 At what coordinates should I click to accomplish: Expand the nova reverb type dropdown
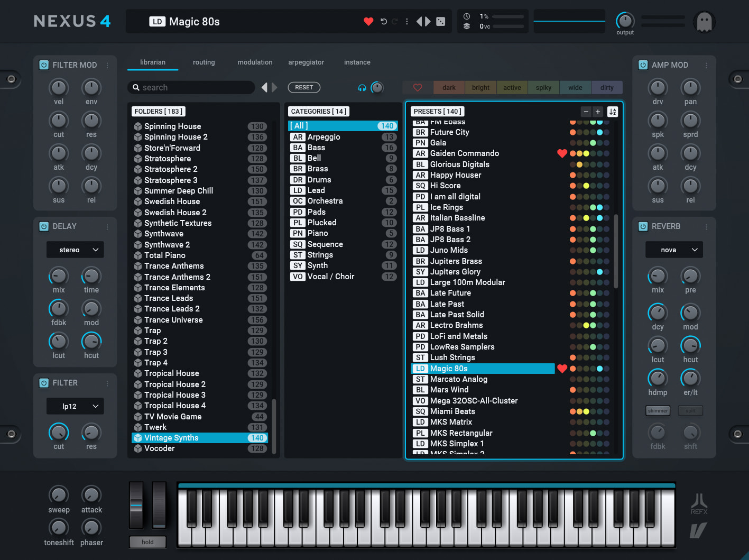(x=674, y=250)
